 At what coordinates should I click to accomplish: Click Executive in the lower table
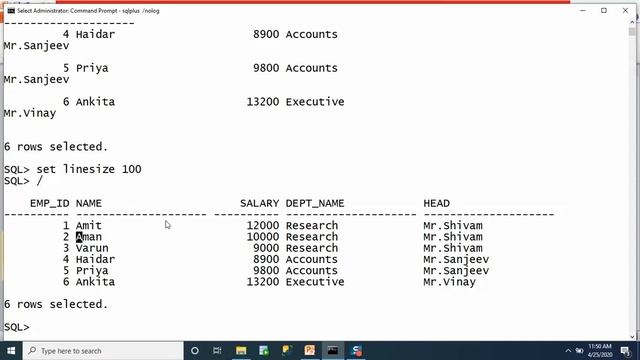tap(315, 282)
